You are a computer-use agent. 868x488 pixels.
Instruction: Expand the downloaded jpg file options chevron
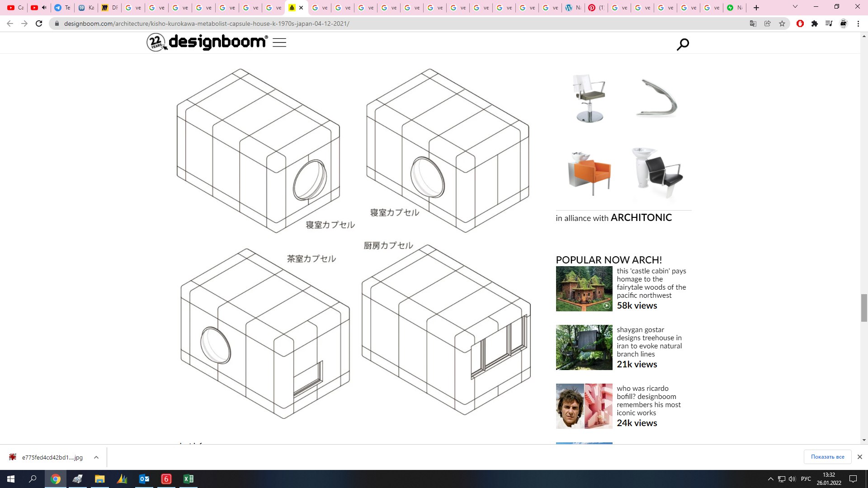click(x=96, y=457)
